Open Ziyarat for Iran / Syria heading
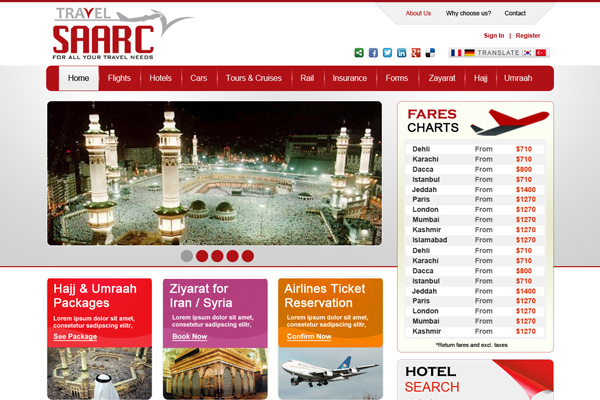The width and height of the screenshot is (600, 400). point(201,296)
